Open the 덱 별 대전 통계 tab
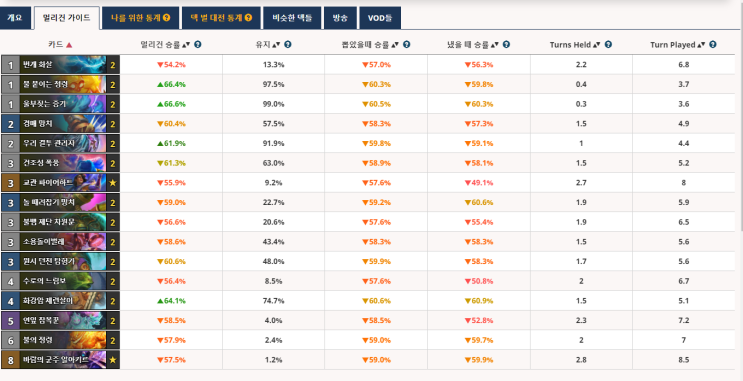 point(221,18)
